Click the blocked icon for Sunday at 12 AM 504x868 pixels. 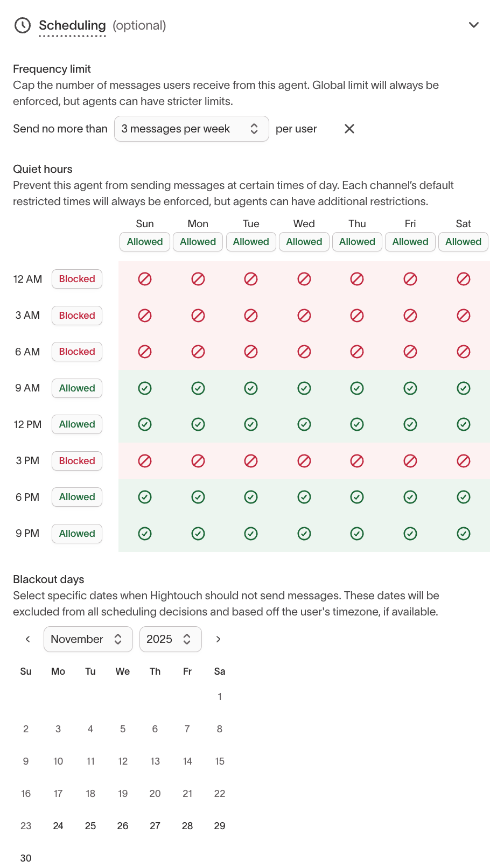144,279
